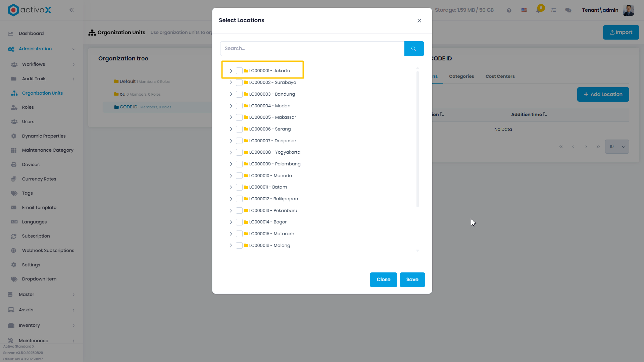
Task: Click the search magnifier button in dialog
Action: (414, 49)
